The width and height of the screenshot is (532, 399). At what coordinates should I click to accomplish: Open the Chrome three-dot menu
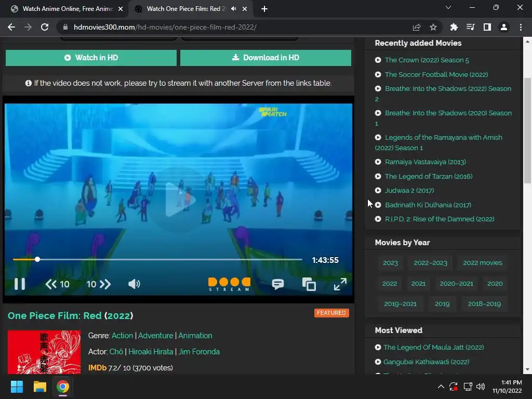point(521,27)
